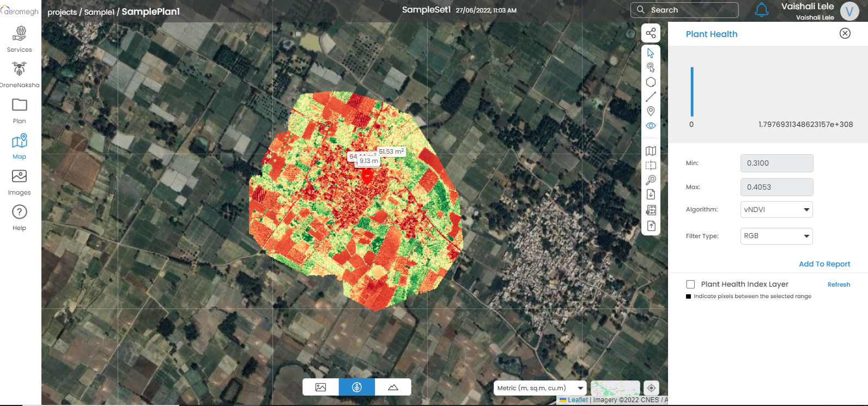Screen dimensions: 868x406
Task: Click the Search input field
Action: 691,10
